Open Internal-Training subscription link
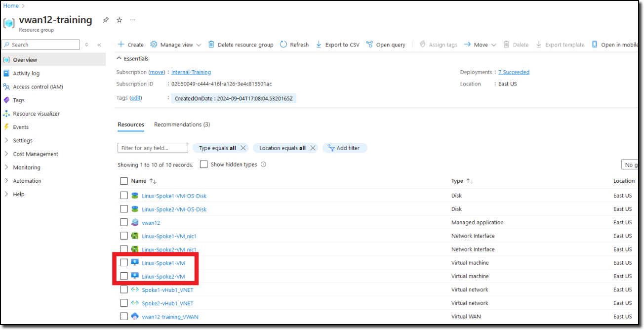 (191, 72)
